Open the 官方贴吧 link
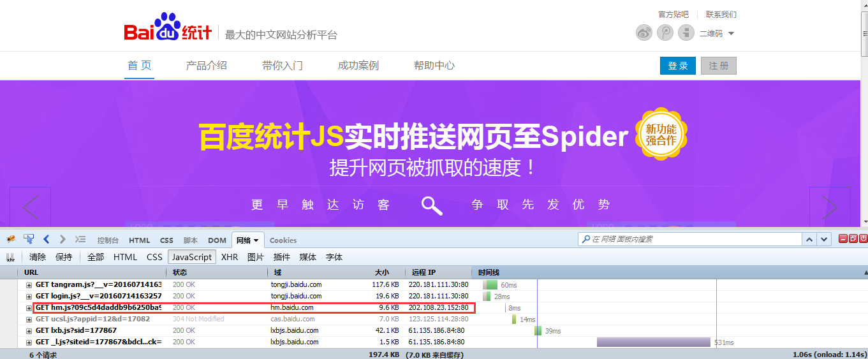The width and height of the screenshot is (868, 359). tap(673, 14)
